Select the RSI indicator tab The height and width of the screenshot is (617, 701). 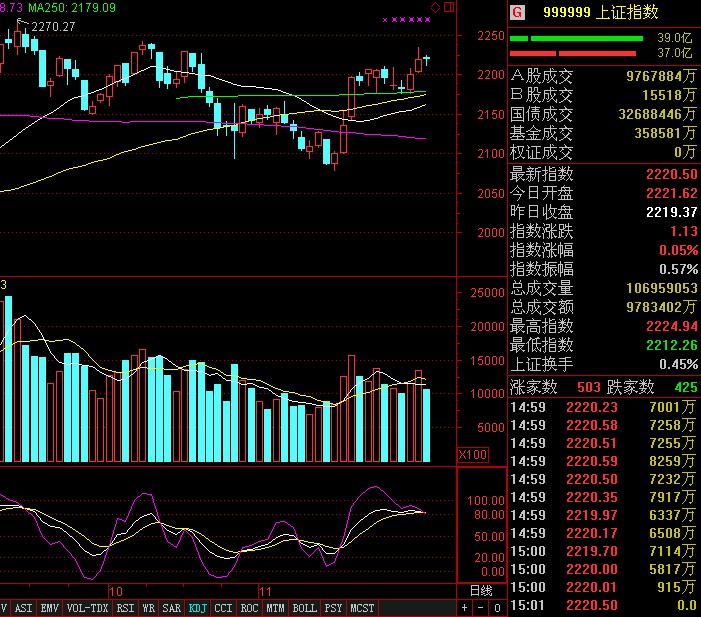pyautogui.click(x=125, y=608)
